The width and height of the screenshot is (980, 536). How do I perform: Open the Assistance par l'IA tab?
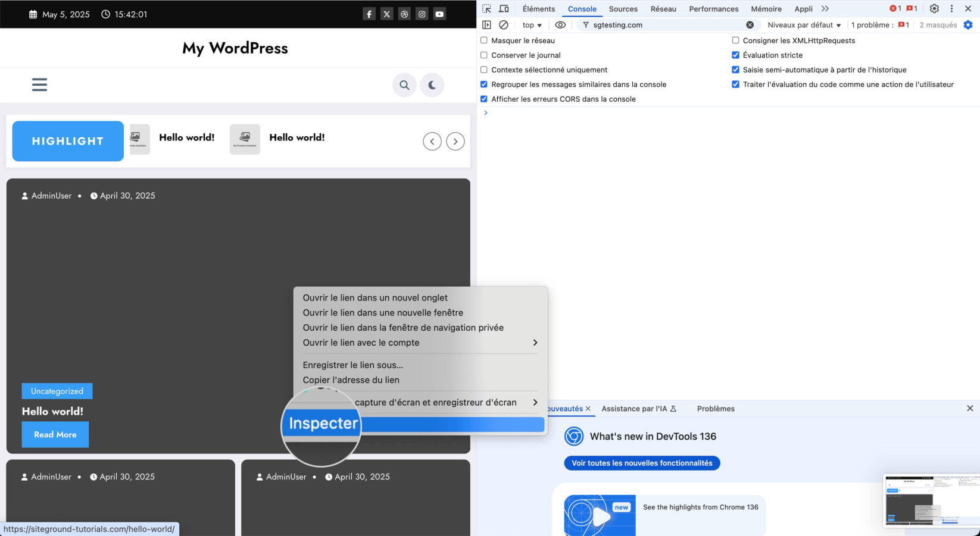pos(639,409)
